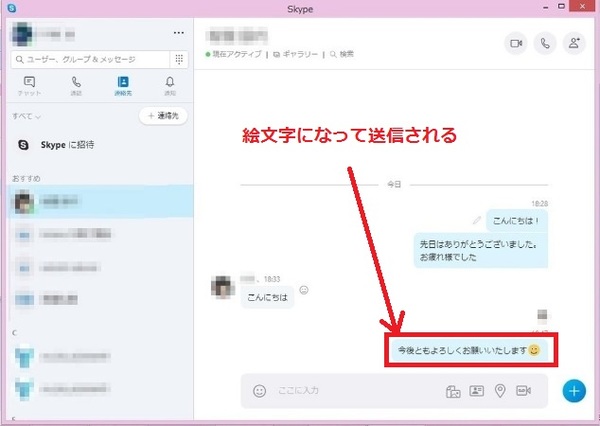Click the blue plus button
The image size is (600, 426).
pos(574,390)
